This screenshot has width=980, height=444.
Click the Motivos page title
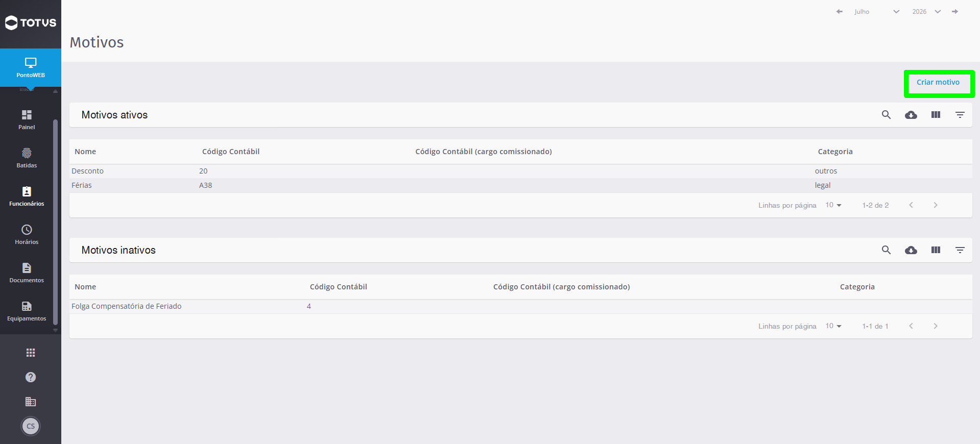pos(97,42)
